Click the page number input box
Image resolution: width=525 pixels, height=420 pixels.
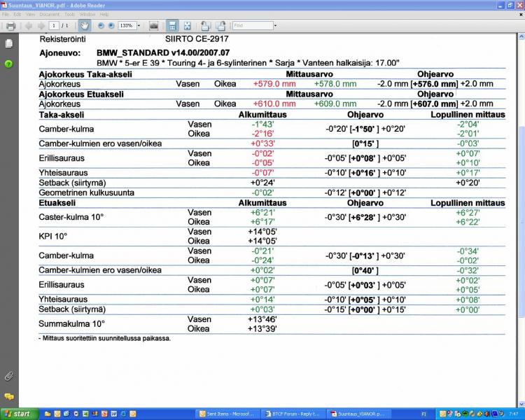pos(54,25)
